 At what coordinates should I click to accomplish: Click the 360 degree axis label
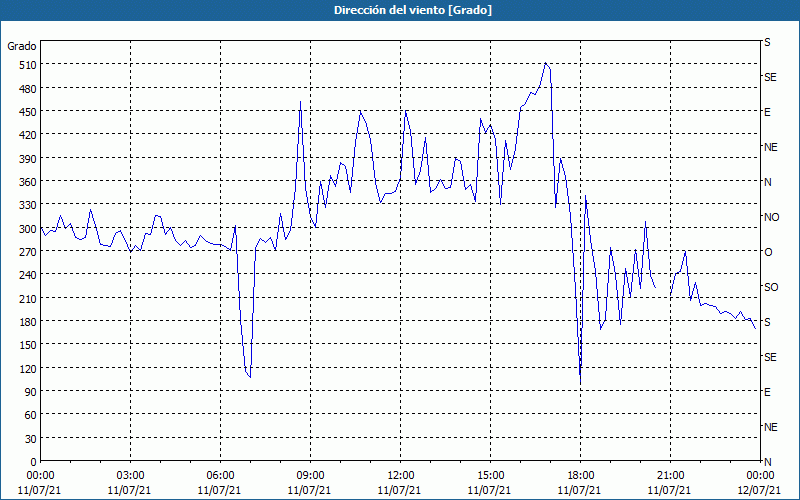(28, 182)
